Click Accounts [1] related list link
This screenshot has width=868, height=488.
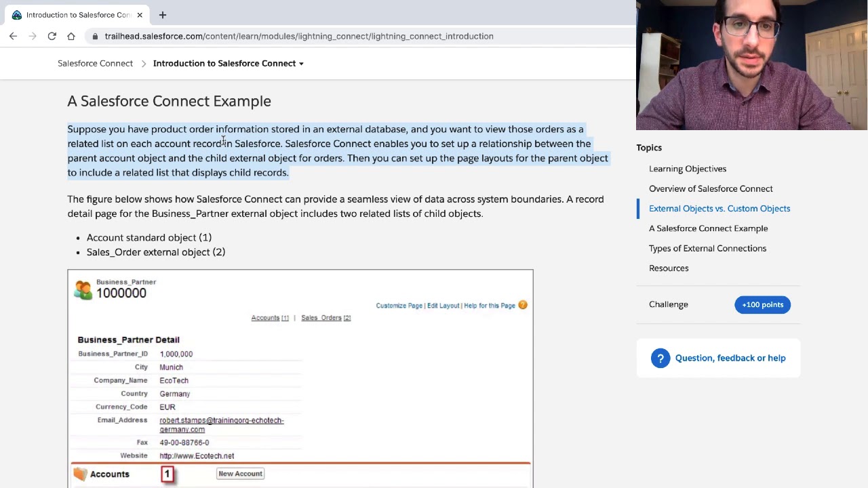270,318
